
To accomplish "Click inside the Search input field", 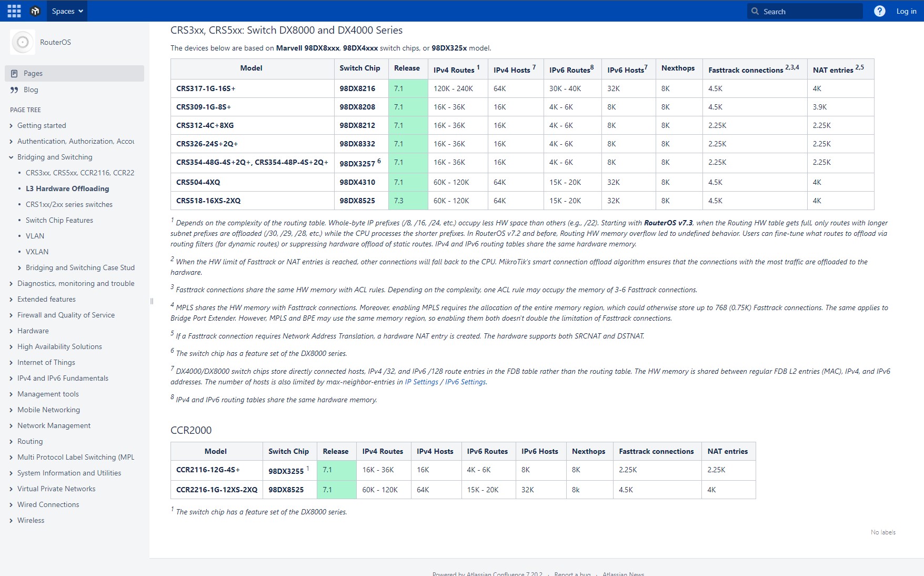I will tap(810, 11).
